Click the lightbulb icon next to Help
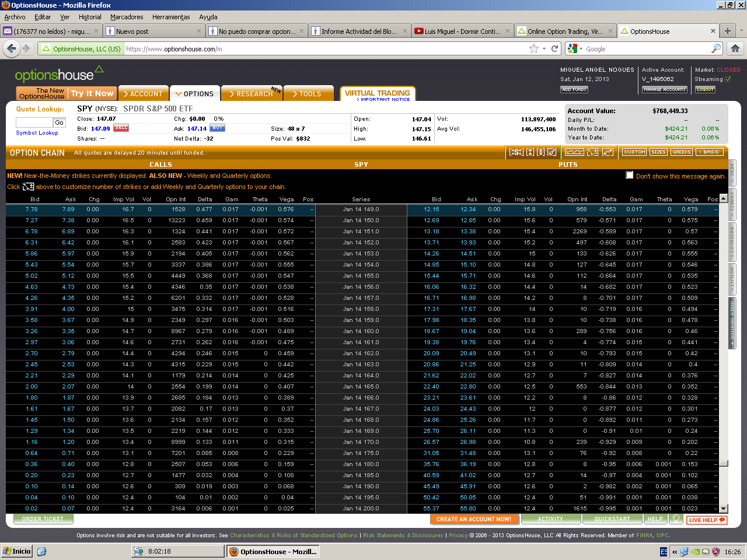This screenshot has height=560, width=747. (x=676, y=519)
